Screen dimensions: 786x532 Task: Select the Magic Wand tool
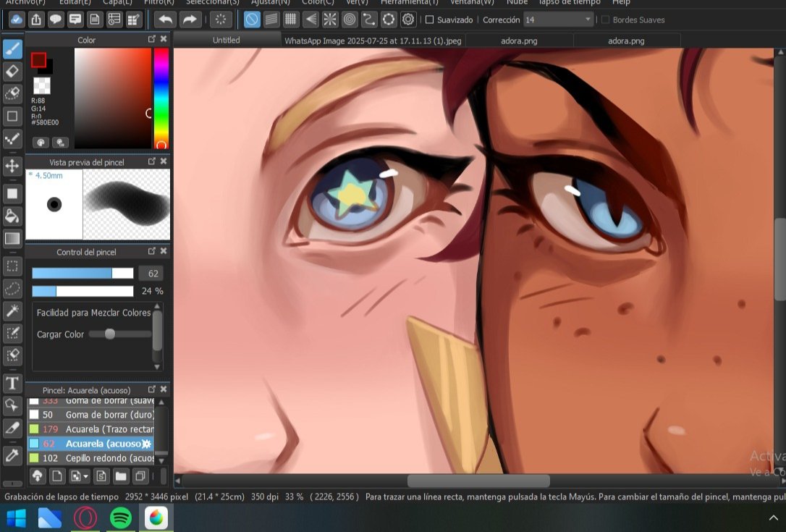click(12, 311)
